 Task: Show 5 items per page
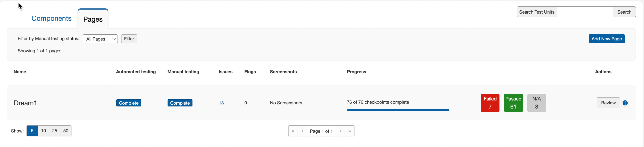32,131
